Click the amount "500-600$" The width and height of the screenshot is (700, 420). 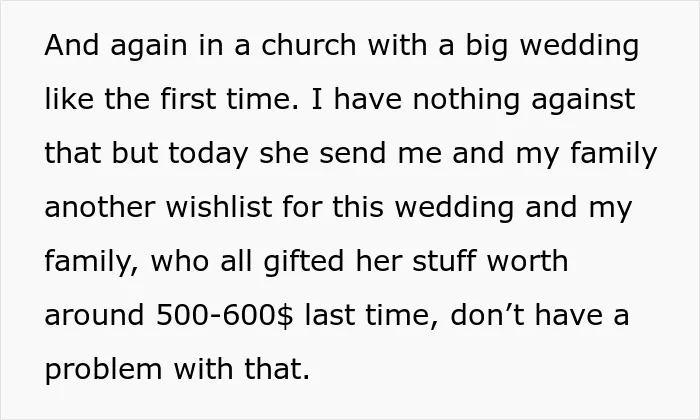coord(225,315)
